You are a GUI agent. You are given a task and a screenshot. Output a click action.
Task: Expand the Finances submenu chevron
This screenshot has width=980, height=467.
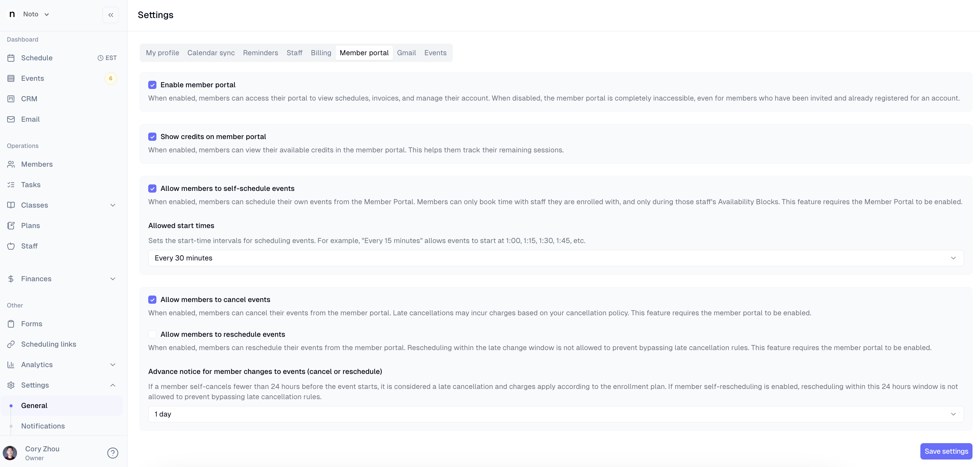[x=112, y=278]
